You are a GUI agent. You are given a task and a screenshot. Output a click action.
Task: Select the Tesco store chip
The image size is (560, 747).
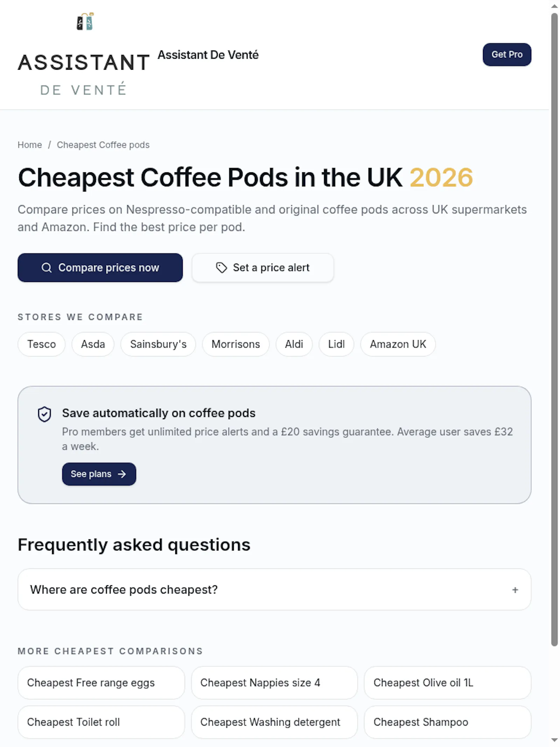(42, 344)
